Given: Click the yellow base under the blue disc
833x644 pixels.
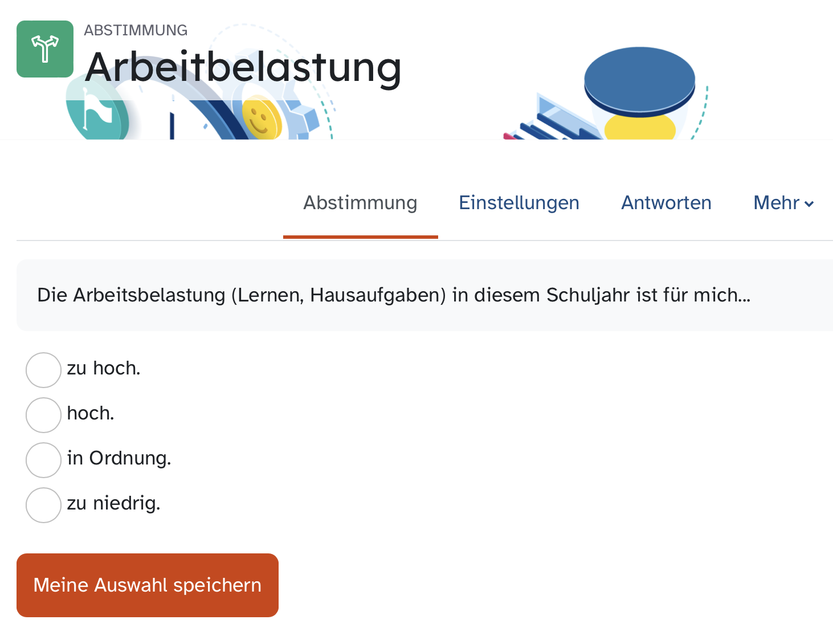Looking at the screenshot, I should point(639,128).
